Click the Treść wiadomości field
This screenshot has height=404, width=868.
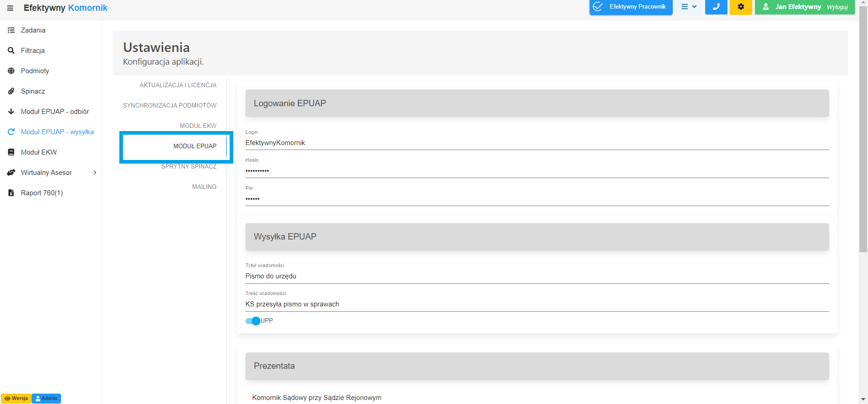[x=537, y=304]
